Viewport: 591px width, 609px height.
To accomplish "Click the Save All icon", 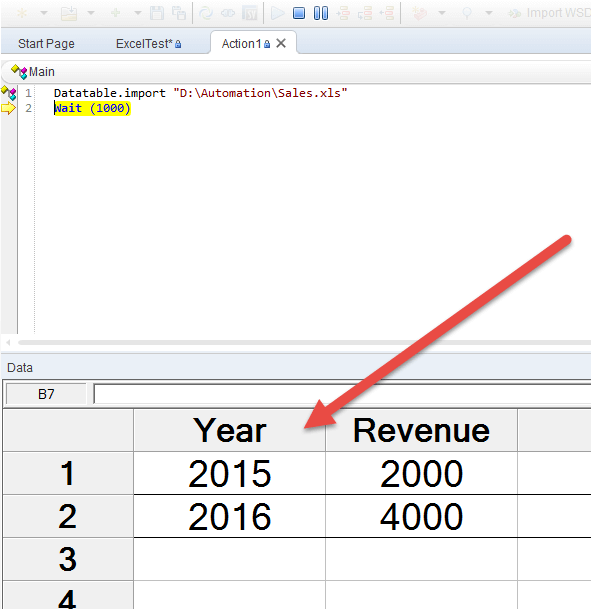I will pos(179,13).
